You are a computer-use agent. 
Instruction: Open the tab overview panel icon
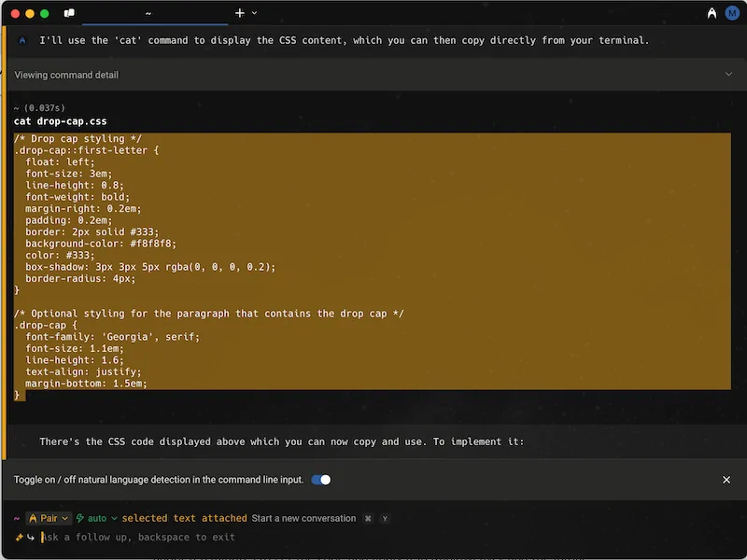coord(69,13)
